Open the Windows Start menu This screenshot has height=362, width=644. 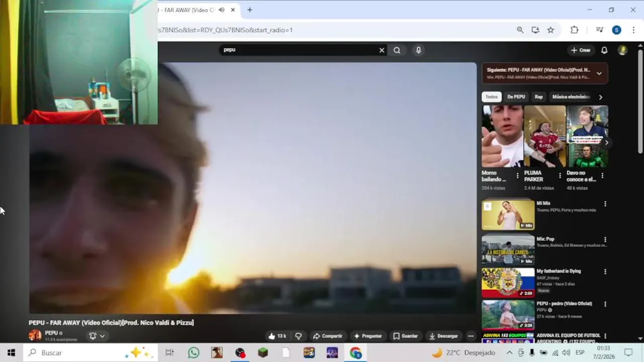[x=11, y=353]
